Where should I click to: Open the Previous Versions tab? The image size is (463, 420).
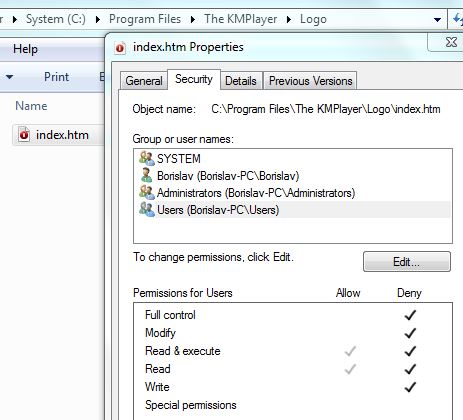click(x=310, y=81)
